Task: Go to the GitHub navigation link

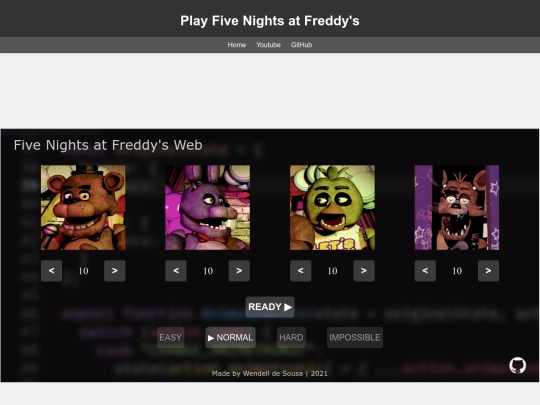Action: point(301,45)
